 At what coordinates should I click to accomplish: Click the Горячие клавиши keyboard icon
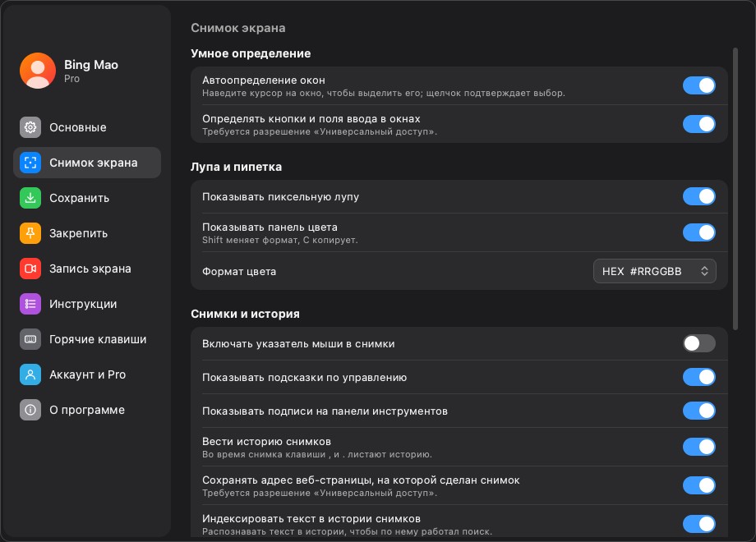coord(30,339)
